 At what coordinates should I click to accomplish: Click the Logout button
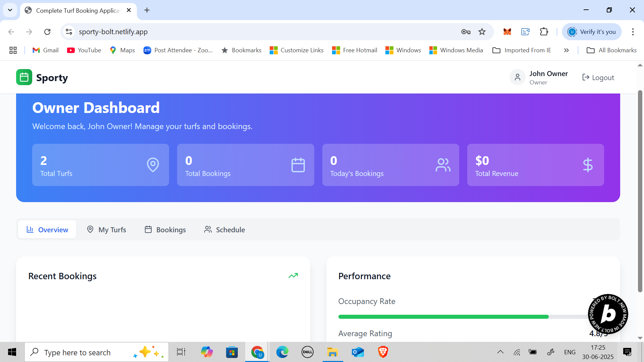click(598, 77)
